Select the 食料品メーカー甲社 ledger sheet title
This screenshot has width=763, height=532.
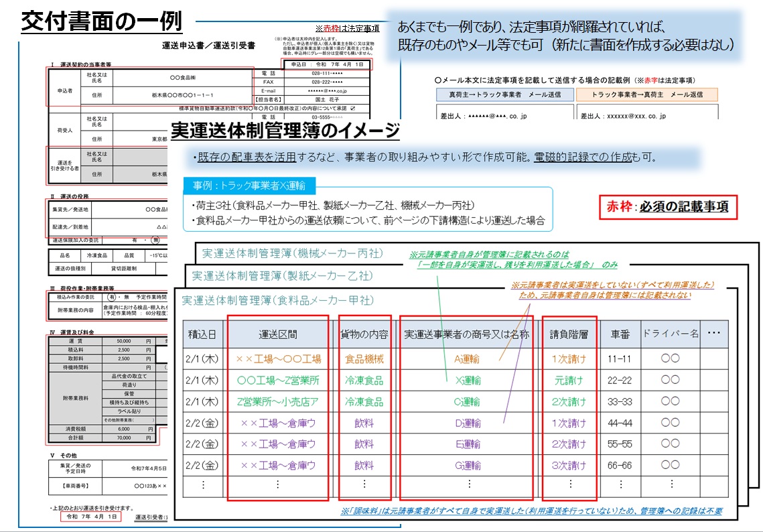tap(278, 301)
